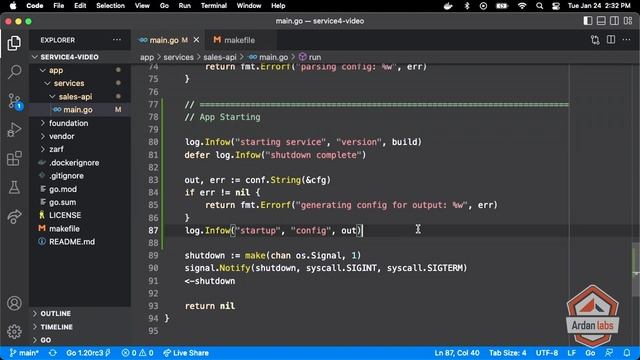Open the Search view in the activity bar
The image size is (640, 360).
click(14, 72)
